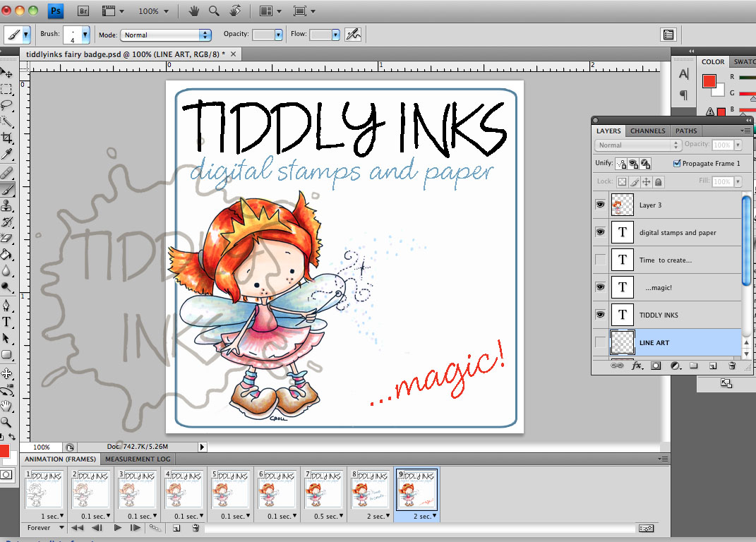Select the Path Selection tool

click(x=6, y=338)
